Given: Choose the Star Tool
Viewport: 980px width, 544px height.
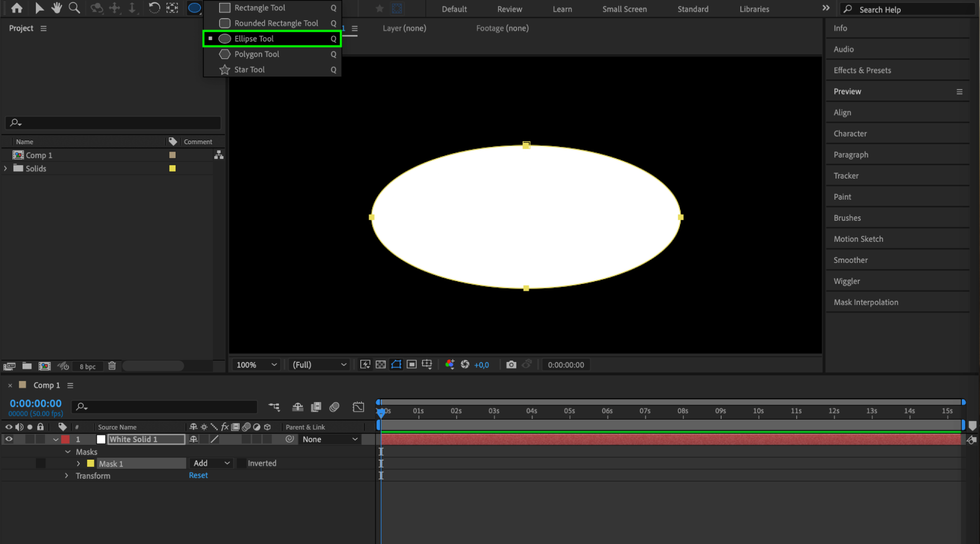Looking at the screenshot, I should 249,70.
